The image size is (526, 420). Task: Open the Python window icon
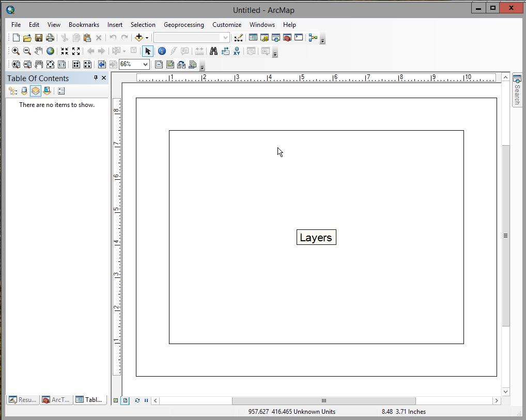coord(299,38)
